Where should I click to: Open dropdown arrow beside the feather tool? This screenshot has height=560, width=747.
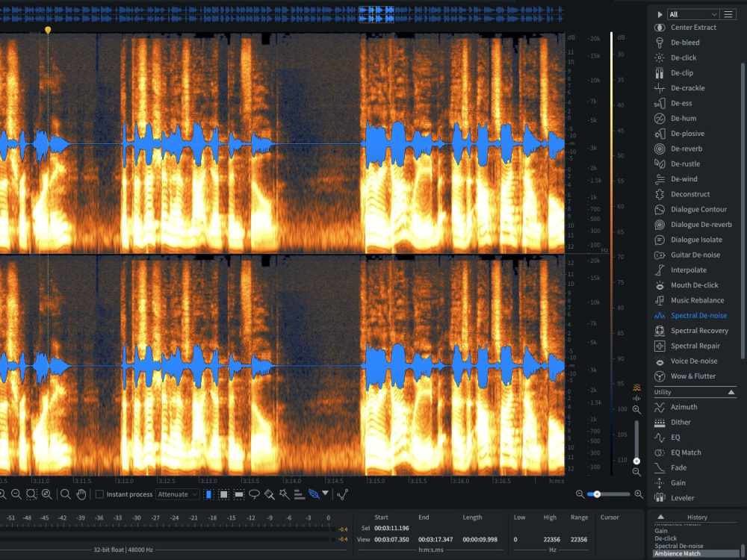[x=326, y=494]
